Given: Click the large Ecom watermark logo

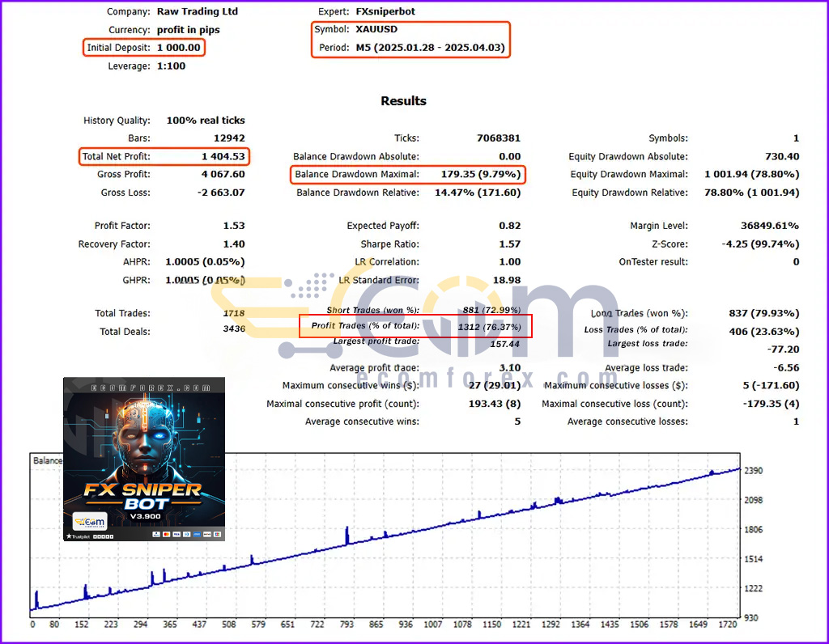Looking at the screenshot, I should click(x=415, y=316).
